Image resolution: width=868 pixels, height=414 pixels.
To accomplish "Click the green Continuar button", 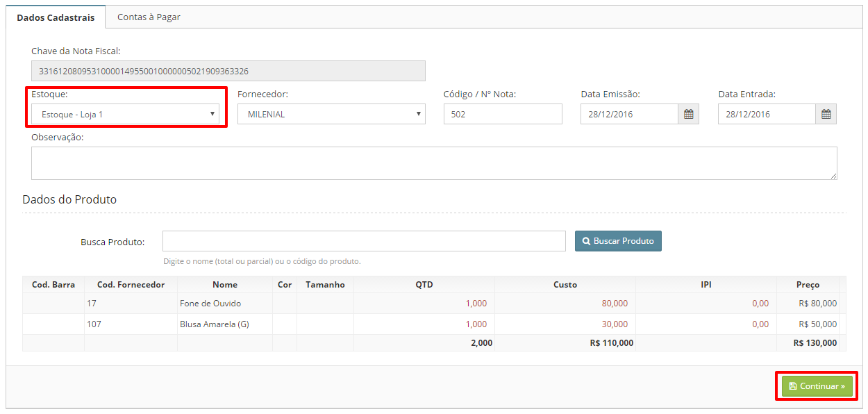I will (x=817, y=386).
